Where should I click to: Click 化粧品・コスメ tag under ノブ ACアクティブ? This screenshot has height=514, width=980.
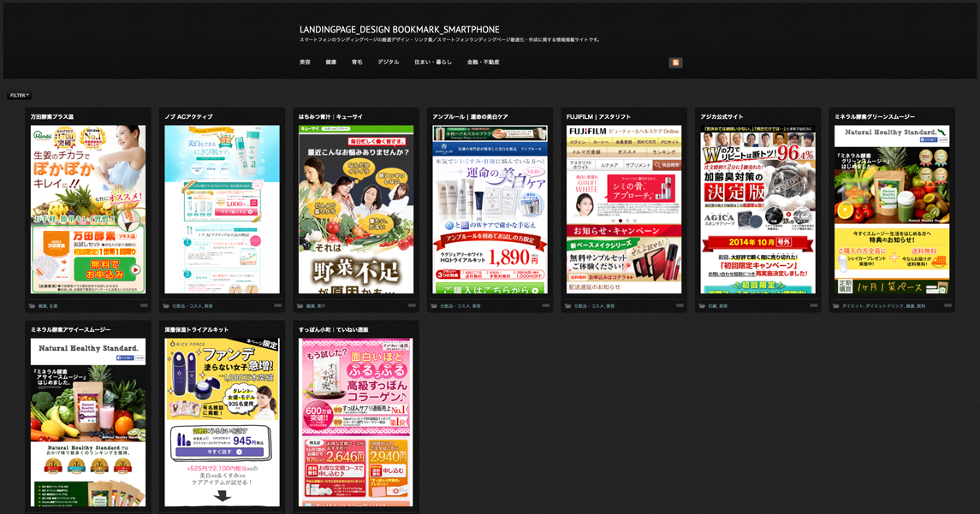187,306
